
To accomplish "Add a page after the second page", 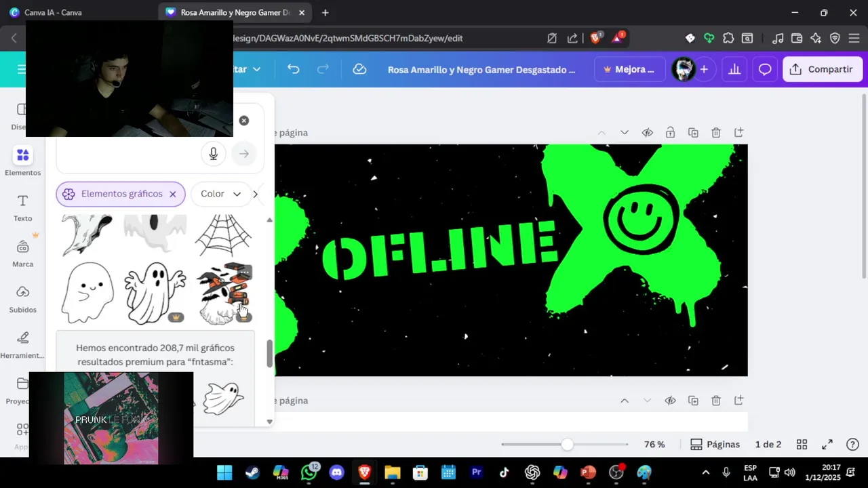I will [x=738, y=401].
